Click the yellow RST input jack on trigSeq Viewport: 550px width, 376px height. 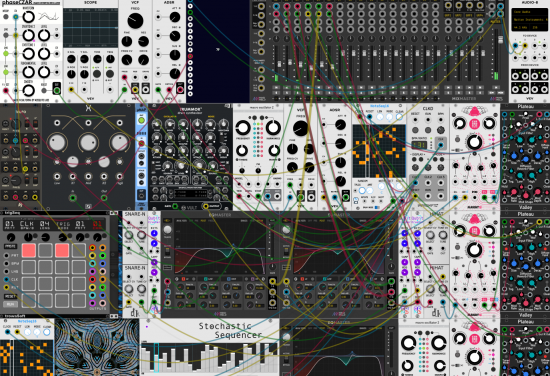(x=6, y=288)
